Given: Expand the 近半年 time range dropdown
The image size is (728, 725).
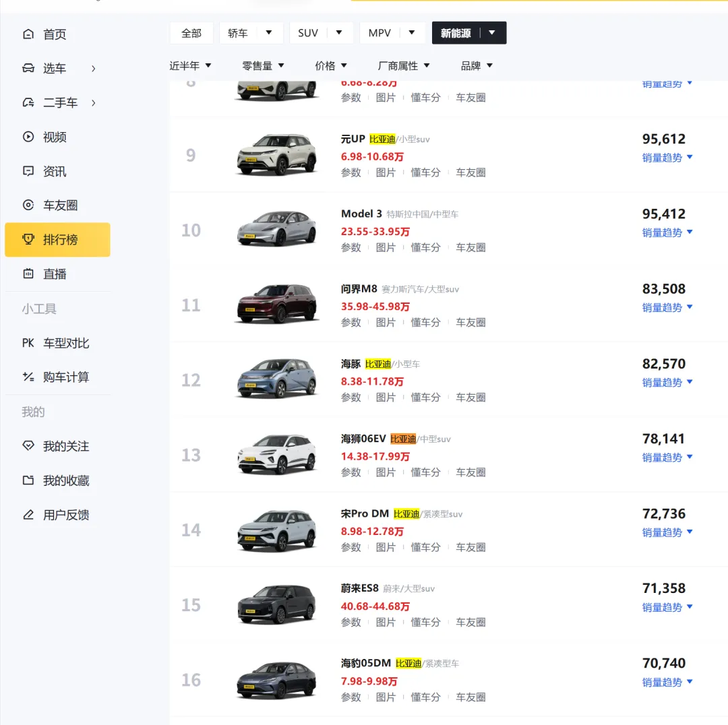Looking at the screenshot, I should (x=190, y=65).
